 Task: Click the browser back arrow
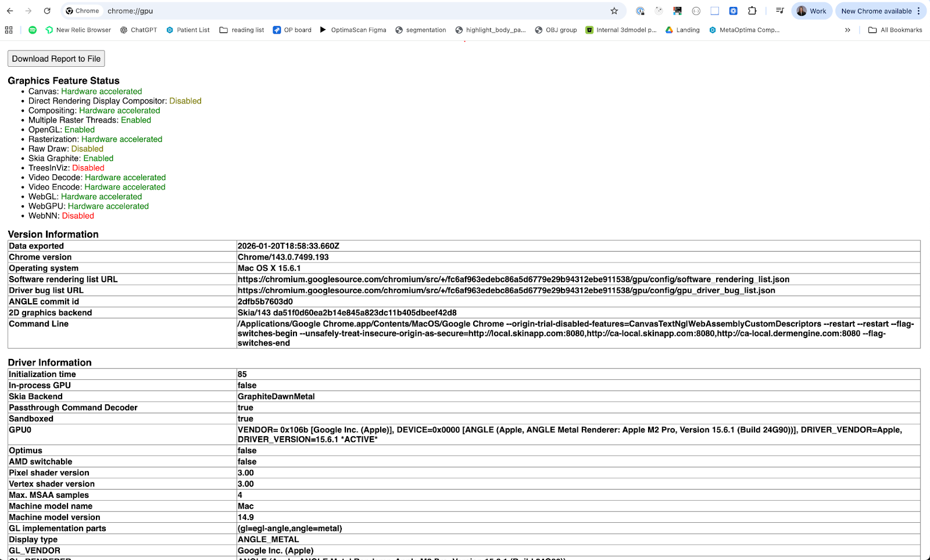tap(10, 11)
